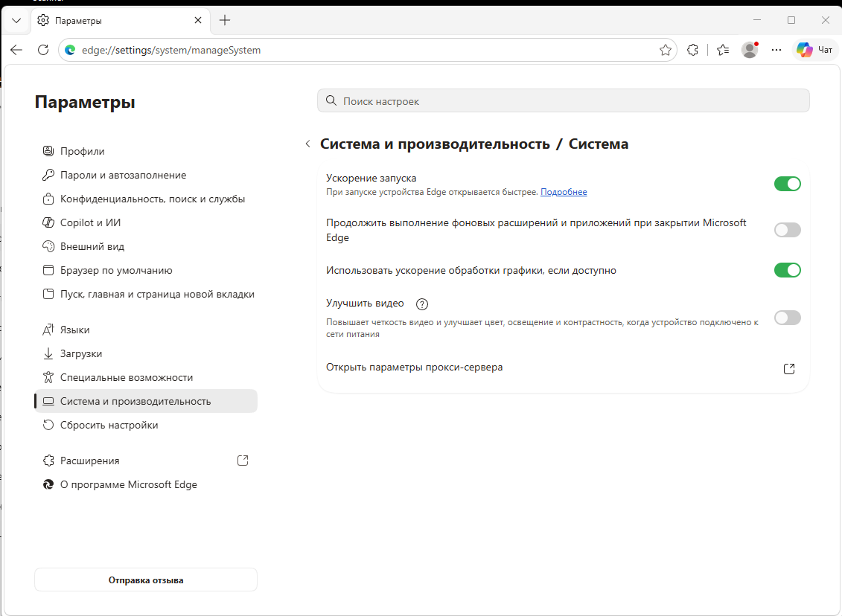Open a new tab with plus button
Viewport: 842px width, 616px height.
coord(225,20)
